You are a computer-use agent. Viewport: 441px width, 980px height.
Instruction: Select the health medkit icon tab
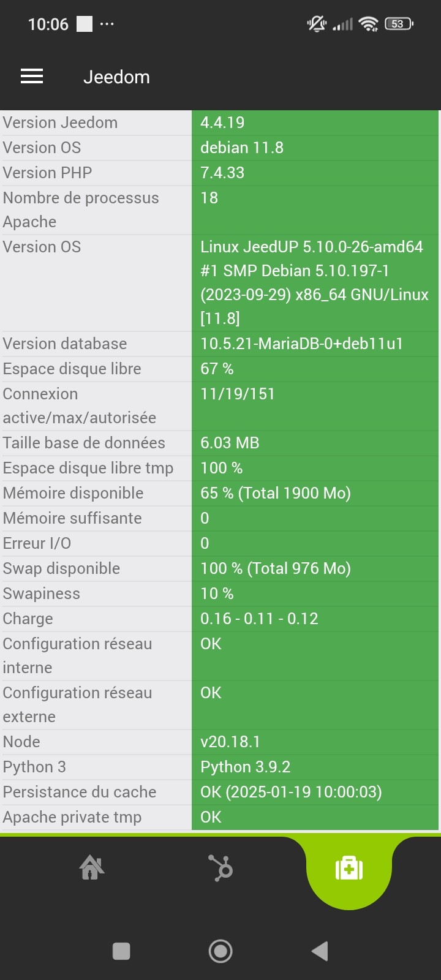349,868
